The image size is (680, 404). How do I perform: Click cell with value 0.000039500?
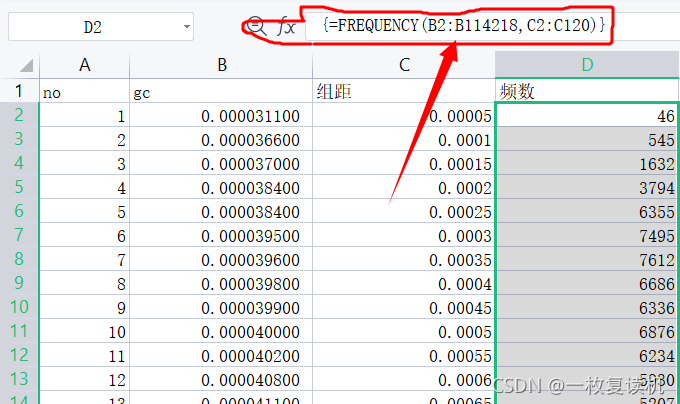pyautogui.click(x=221, y=235)
